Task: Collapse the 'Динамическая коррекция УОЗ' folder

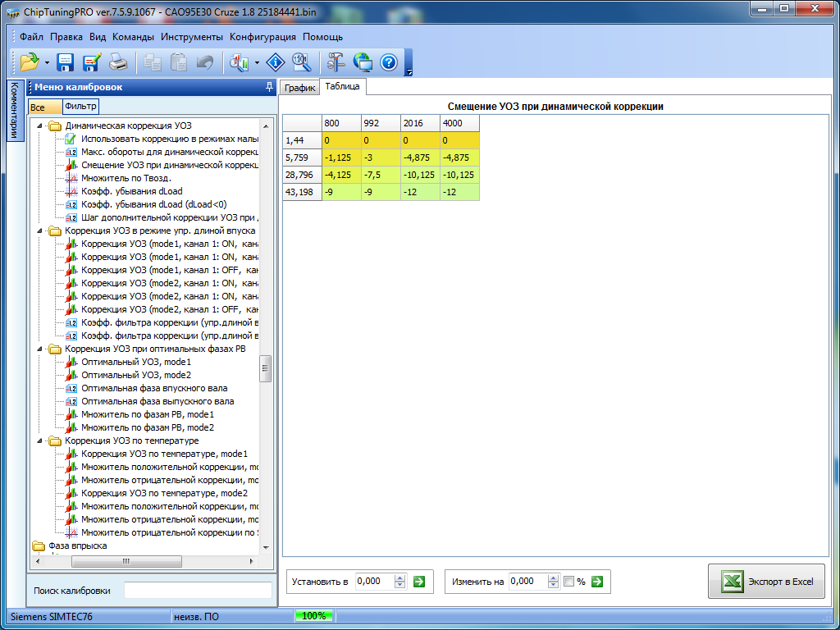Action: [x=39, y=126]
